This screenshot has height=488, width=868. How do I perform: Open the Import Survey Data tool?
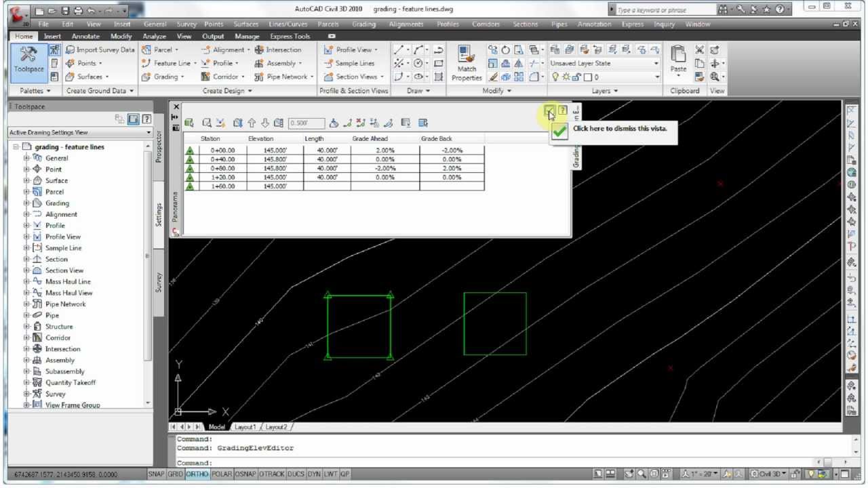pyautogui.click(x=100, y=49)
